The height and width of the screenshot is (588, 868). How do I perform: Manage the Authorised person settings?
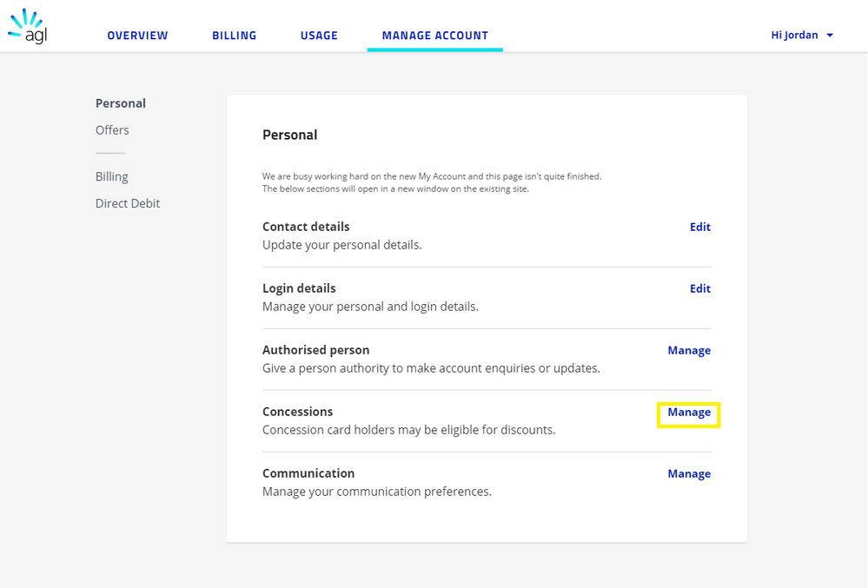click(x=689, y=350)
